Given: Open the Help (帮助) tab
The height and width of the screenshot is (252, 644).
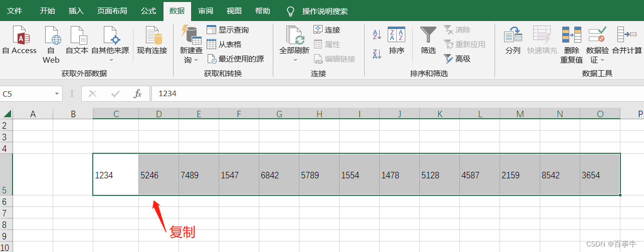Looking at the screenshot, I should point(262,11).
